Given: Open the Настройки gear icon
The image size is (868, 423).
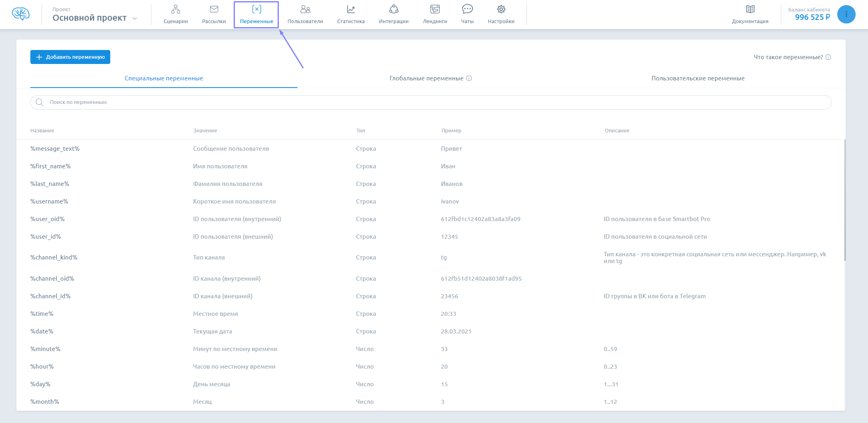Looking at the screenshot, I should point(501,9).
